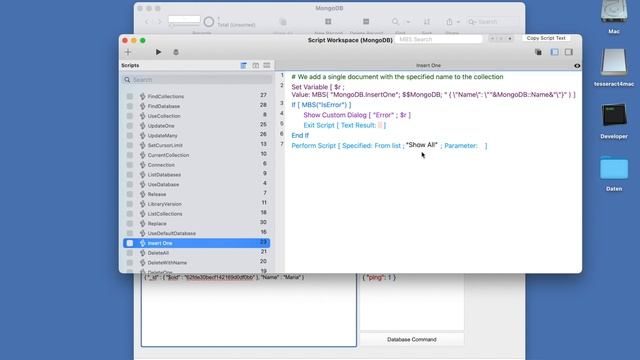
Task: Click the script icon beside ListDatabases
Action: (142, 175)
